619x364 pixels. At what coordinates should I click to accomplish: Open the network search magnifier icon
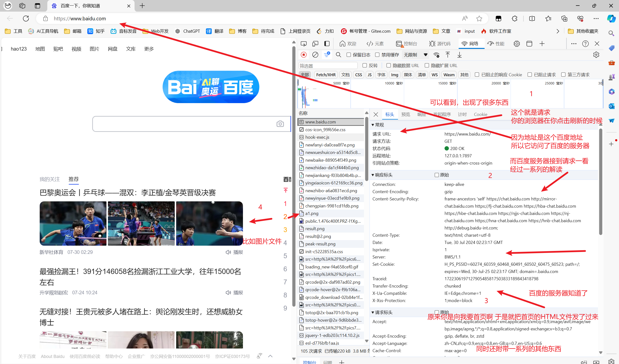[338, 55]
